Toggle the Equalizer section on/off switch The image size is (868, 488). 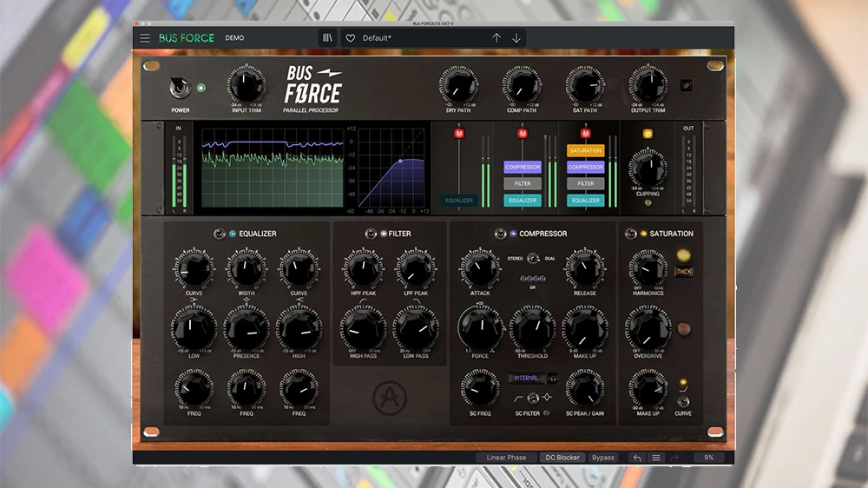tap(220, 234)
